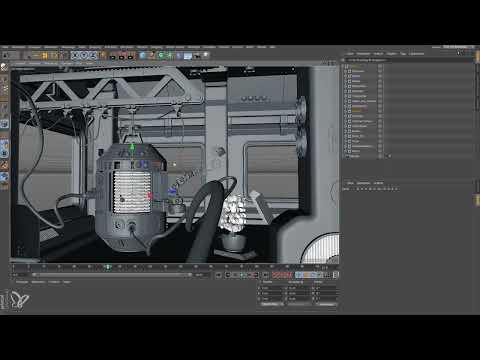Go to end of animation
This screenshot has height=360, width=480.
coord(266,275)
